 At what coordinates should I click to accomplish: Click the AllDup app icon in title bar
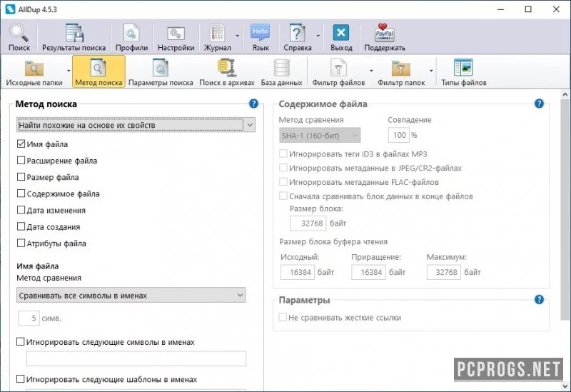click(x=10, y=9)
